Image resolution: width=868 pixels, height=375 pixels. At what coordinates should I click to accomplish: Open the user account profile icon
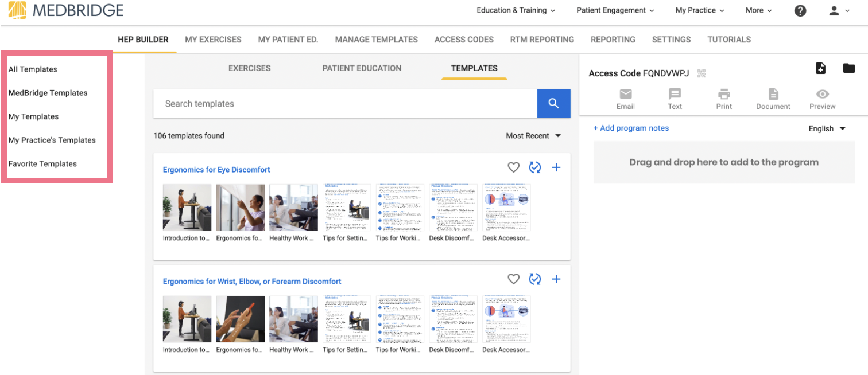click(x=834, y=10)
